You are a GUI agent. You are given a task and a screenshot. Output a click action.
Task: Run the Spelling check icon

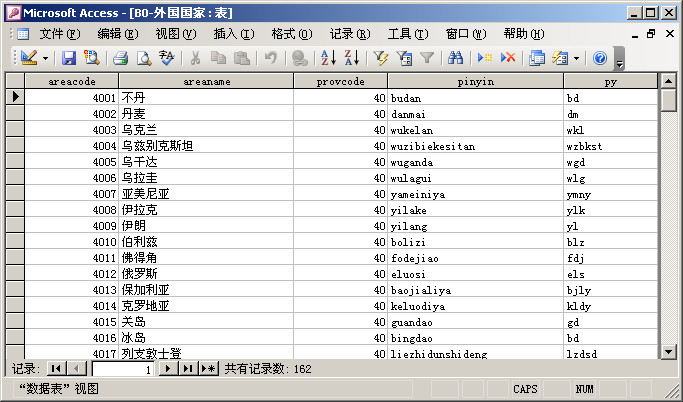[x=167, y=57]
